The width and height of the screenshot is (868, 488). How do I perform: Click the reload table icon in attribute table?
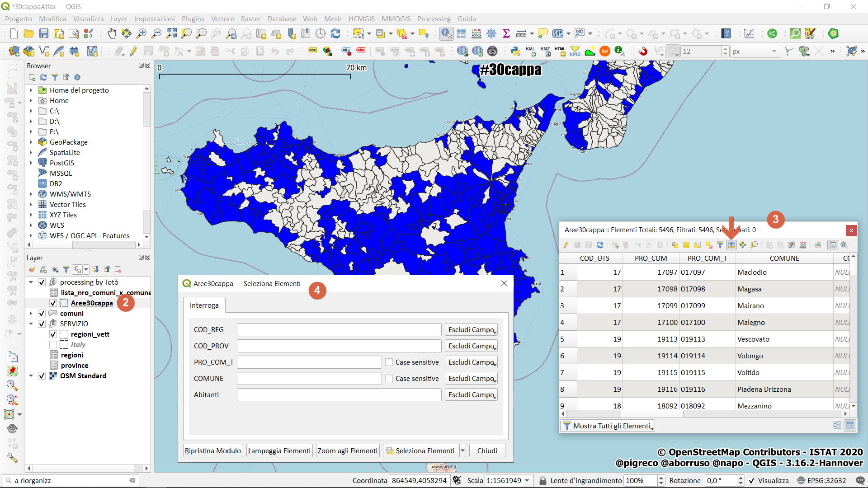point(600,245)
